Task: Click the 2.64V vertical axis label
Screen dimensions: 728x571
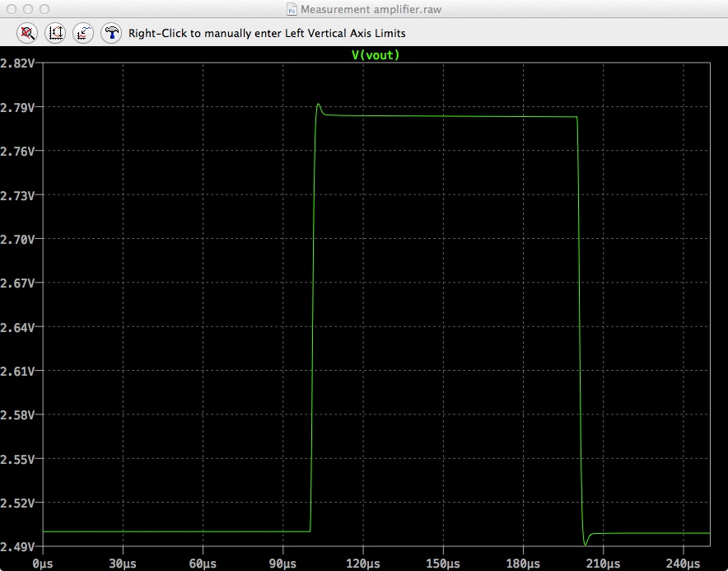Action: (x=17, y=328)
